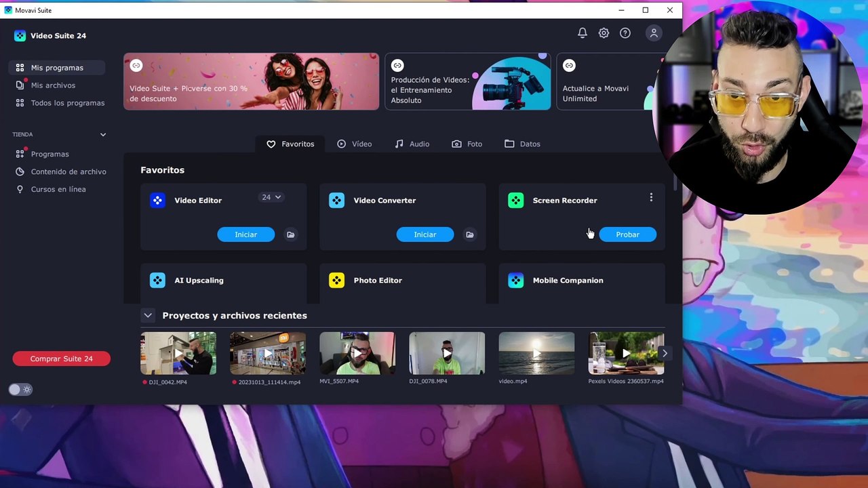Switch to the Audio tab

(x=412, y=144)
